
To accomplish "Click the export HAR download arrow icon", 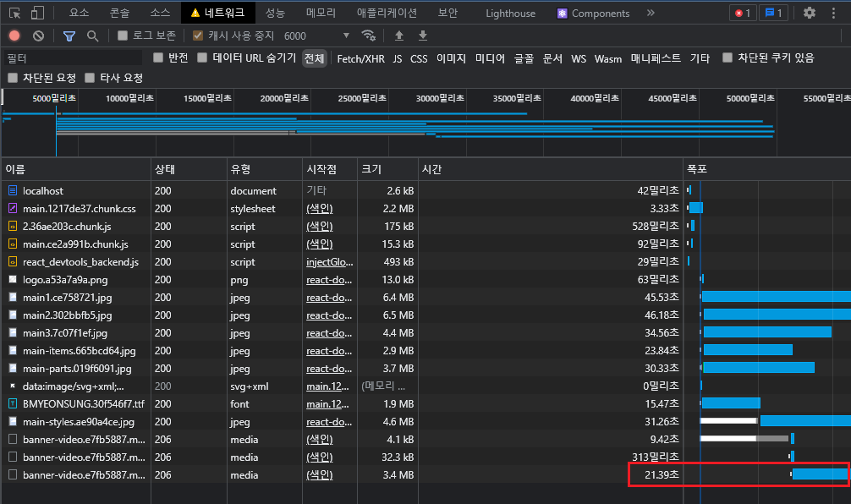I will coord(423,36).
